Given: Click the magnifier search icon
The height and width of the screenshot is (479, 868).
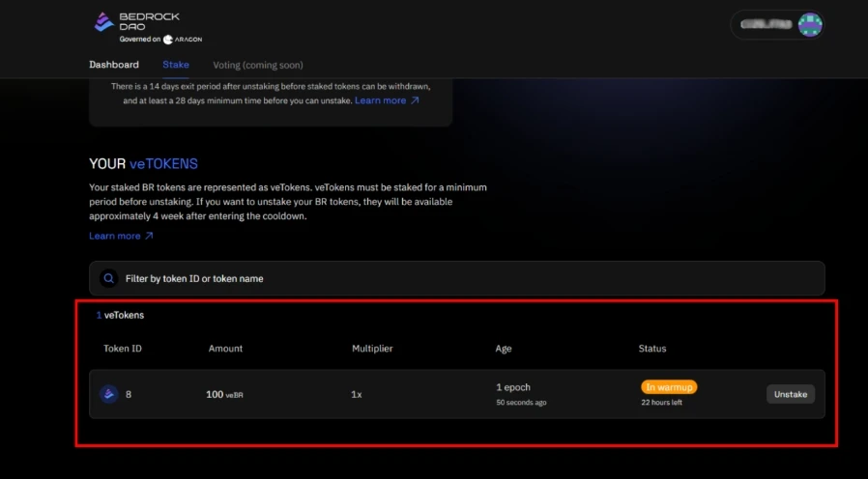Looking at the screenshot, I should 109,278.
